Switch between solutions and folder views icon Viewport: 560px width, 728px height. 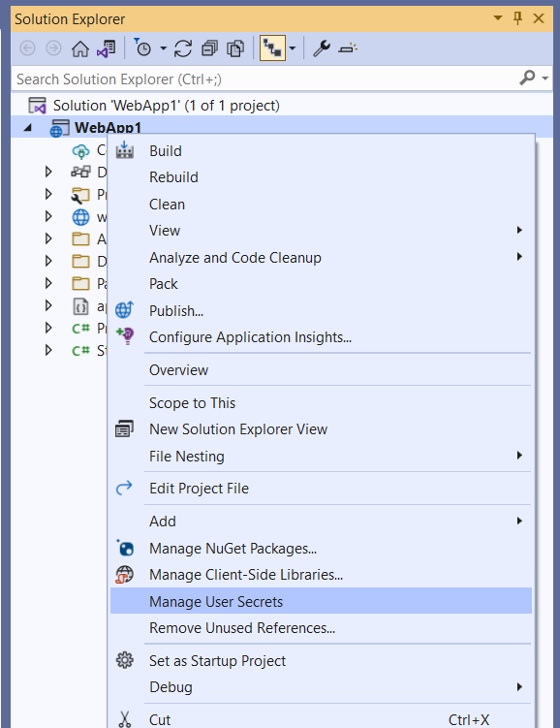[x=107, y=48]
